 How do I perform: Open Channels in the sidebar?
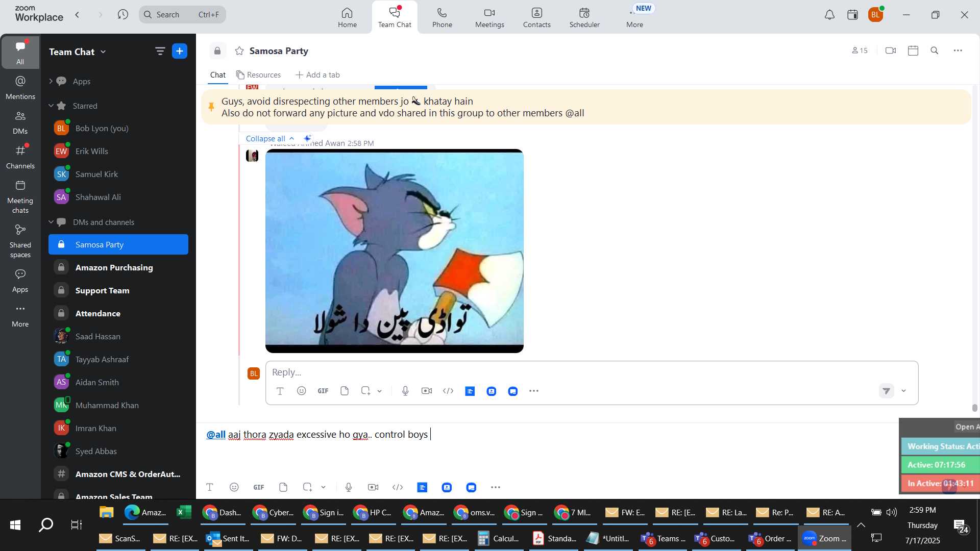(x=20, y=157)
